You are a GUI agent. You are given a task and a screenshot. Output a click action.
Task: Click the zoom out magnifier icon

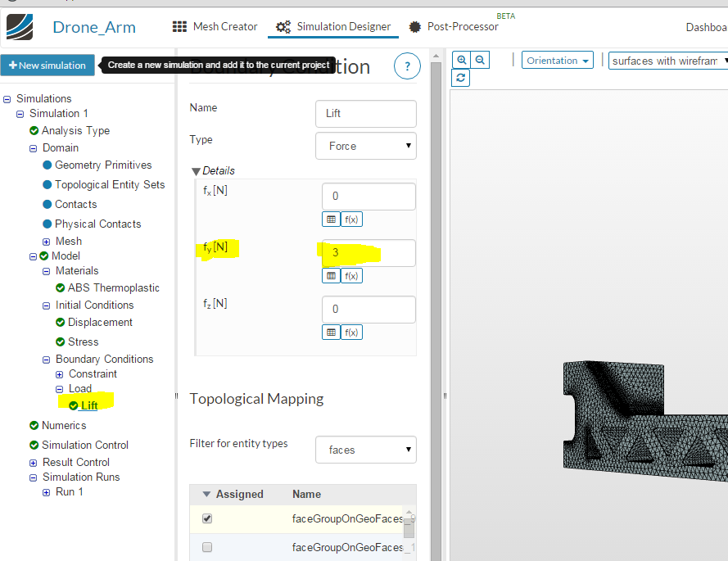tap(480, 60)
